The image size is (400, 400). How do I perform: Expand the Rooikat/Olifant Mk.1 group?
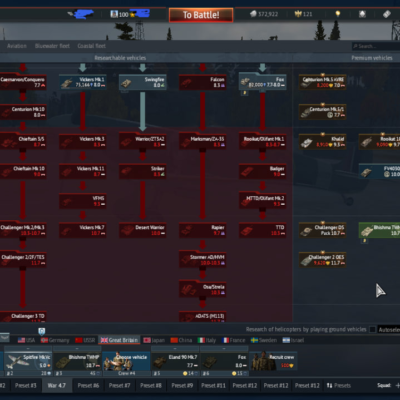click(263, 142)
